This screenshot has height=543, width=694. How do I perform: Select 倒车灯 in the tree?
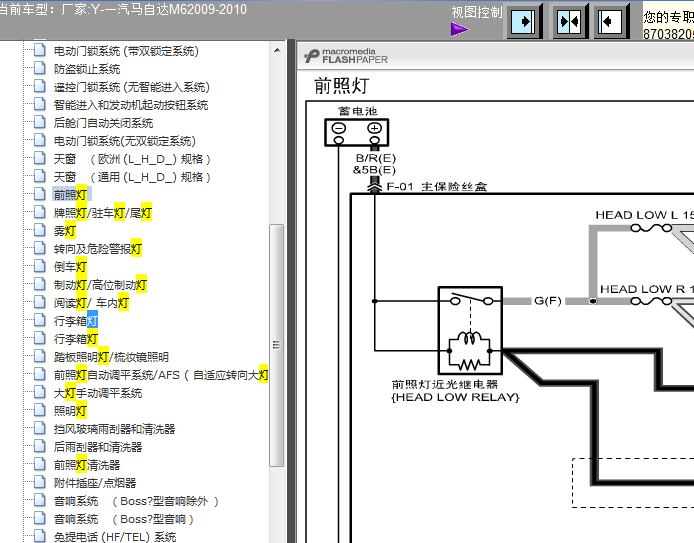coord(70,267)
